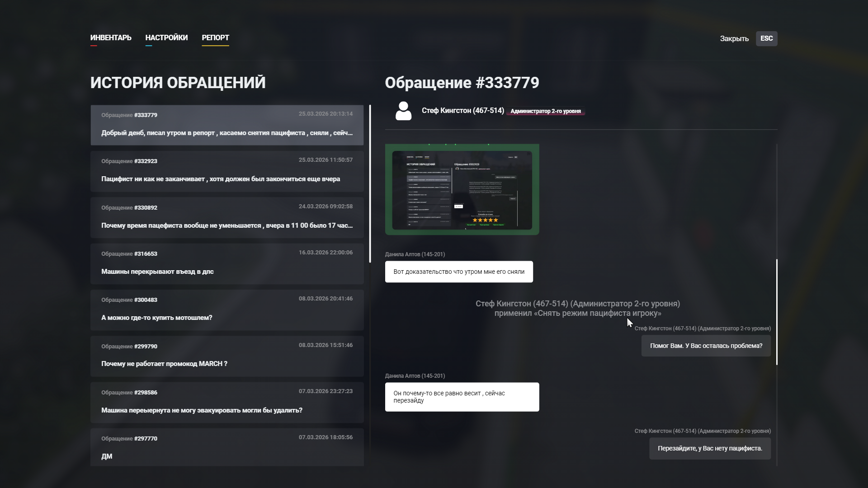Click the ESC close key button
The width and height of the screenshot is (868, 488).
[766, 38]
